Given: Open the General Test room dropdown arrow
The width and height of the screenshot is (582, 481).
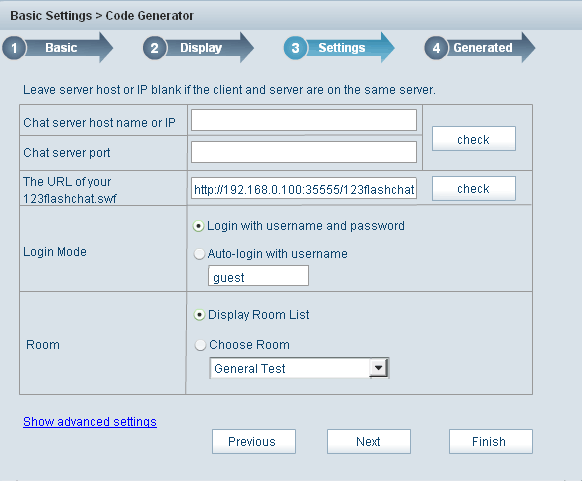Looking at the screenshot, I should pyautogui.click(x=379, y=368).
